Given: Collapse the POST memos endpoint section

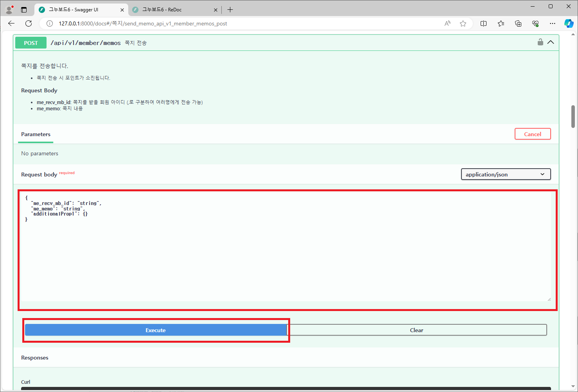Looking at the screenshot, I should click(551, 42).
